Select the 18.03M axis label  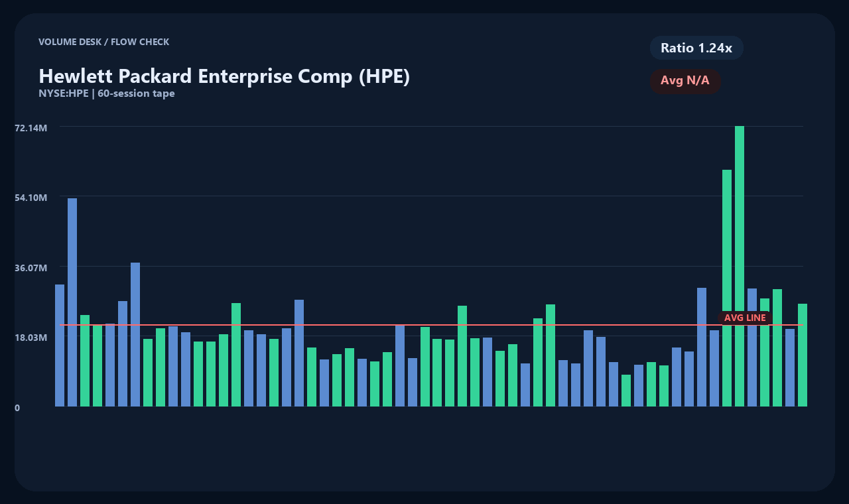[31, 337]
